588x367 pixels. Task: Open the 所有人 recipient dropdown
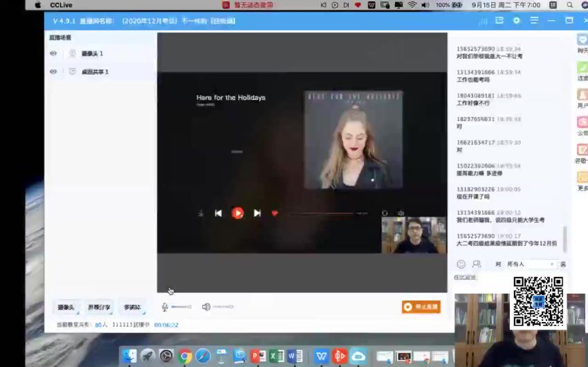531,265
